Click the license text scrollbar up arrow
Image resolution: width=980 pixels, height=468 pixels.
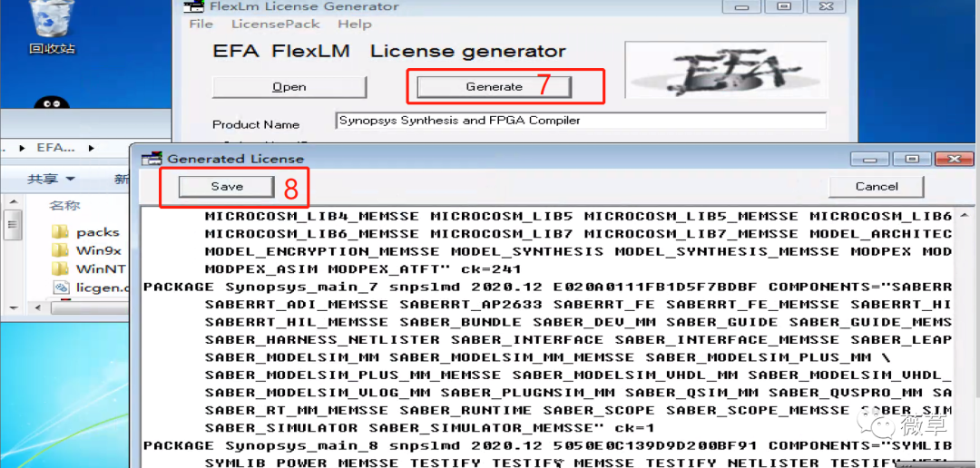click(x=965, y=215)
